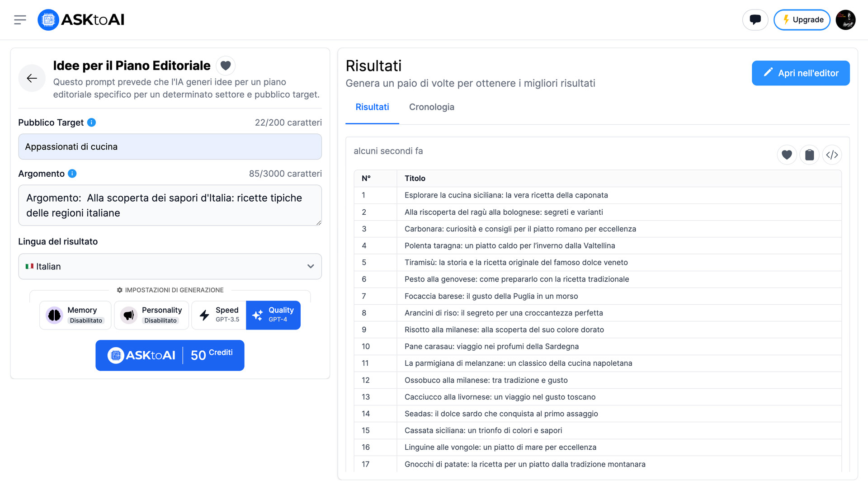Open the Lingua del risultato dropdown

pyautogui.click(x=170, y=266)
